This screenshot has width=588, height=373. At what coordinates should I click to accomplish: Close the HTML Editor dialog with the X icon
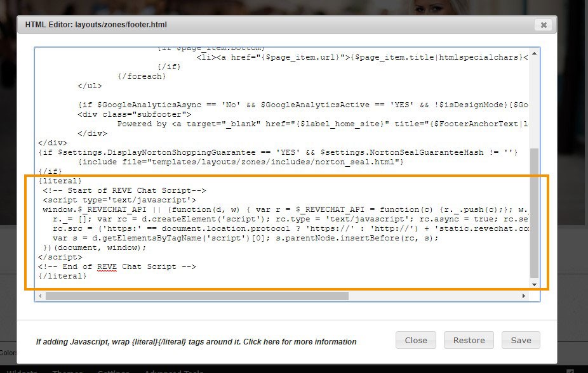tap(544, 25)
